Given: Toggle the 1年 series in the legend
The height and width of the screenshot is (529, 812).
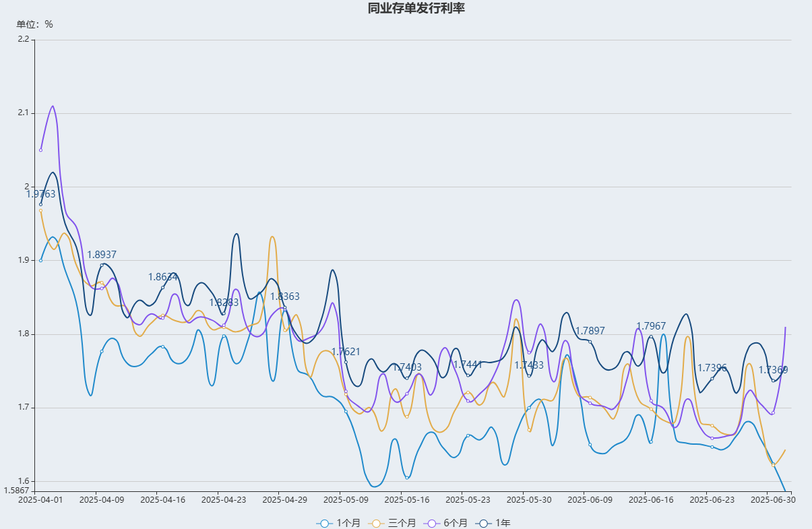Looking at the screenshot, I should click(x=493, y=523).
